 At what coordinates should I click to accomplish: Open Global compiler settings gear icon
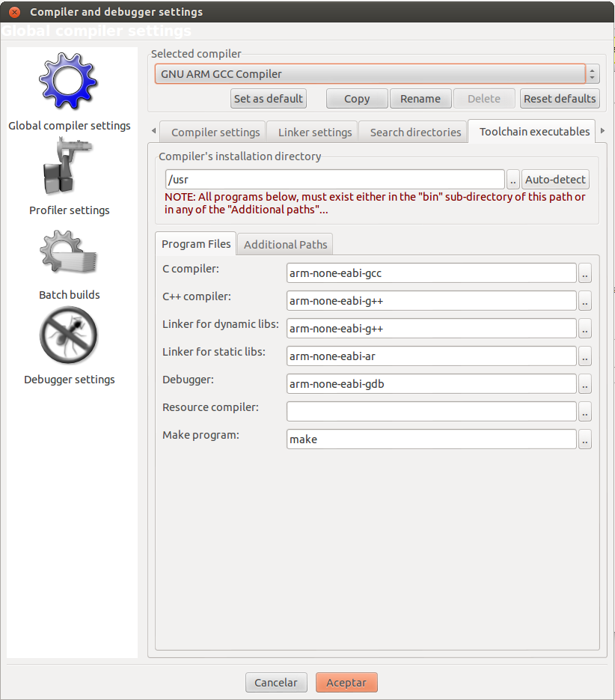pos(69,82)
